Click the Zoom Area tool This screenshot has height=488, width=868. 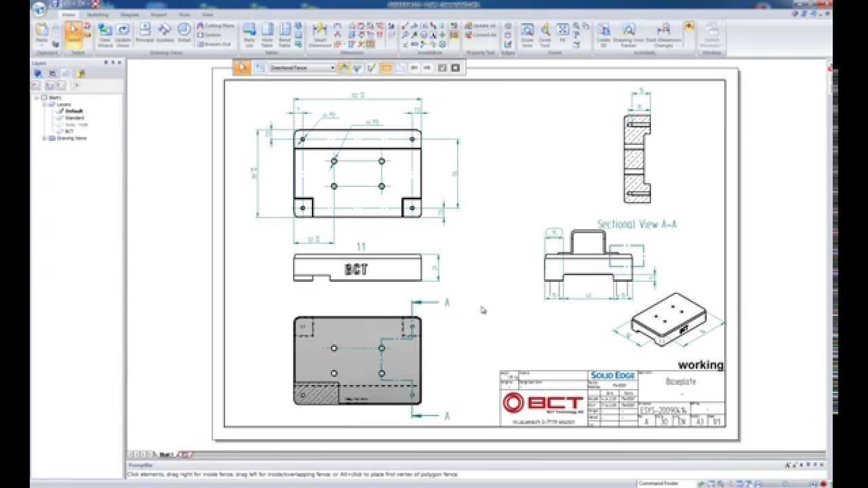click(527, 34)
